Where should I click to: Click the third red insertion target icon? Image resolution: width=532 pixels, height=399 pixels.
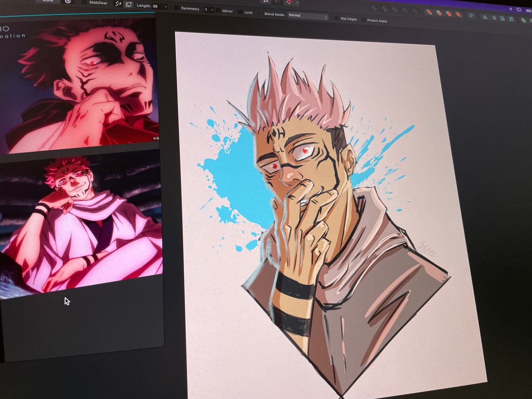pos(448,14)
